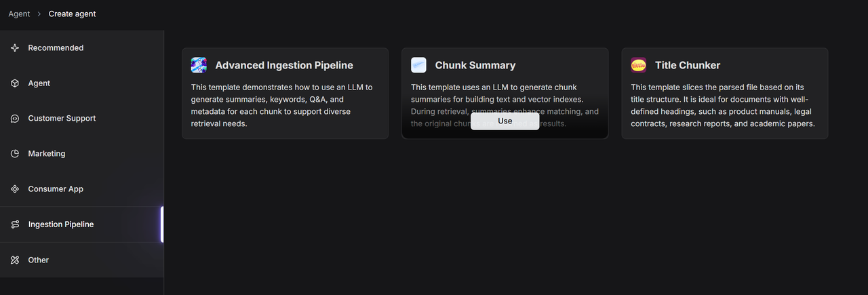Select the Title Chunker card description
The height and width of the screenshot is (295, 868).
click(724, 106)
